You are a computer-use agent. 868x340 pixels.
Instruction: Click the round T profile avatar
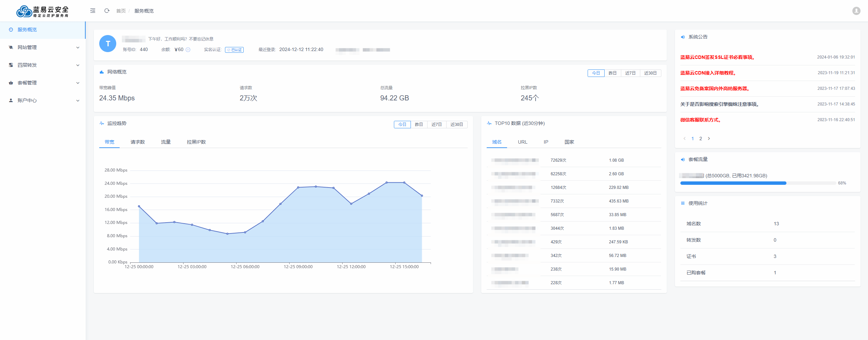tap(108, 44)
